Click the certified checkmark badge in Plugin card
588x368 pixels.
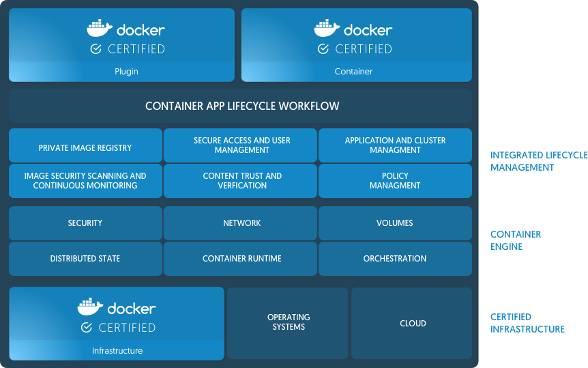[x=96, y=49]
